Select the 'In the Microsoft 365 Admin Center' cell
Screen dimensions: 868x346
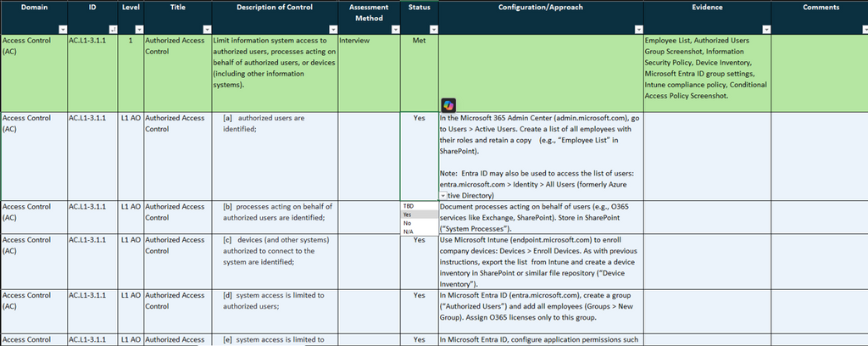coord(541,156)
